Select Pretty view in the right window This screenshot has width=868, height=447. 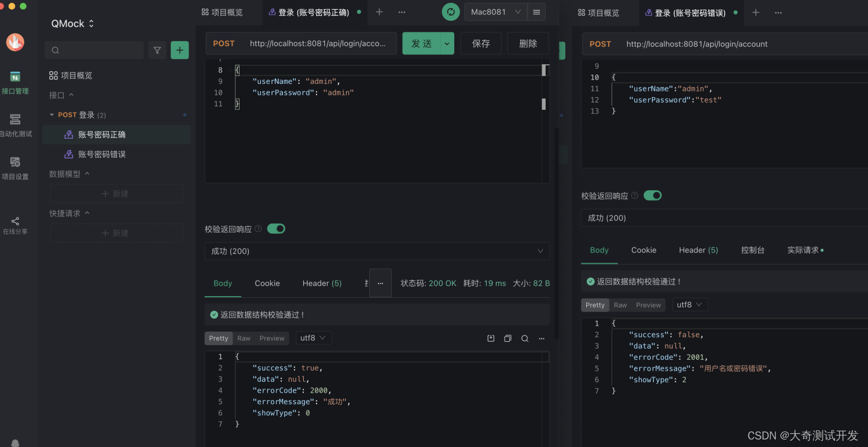[x=595, y=305]
